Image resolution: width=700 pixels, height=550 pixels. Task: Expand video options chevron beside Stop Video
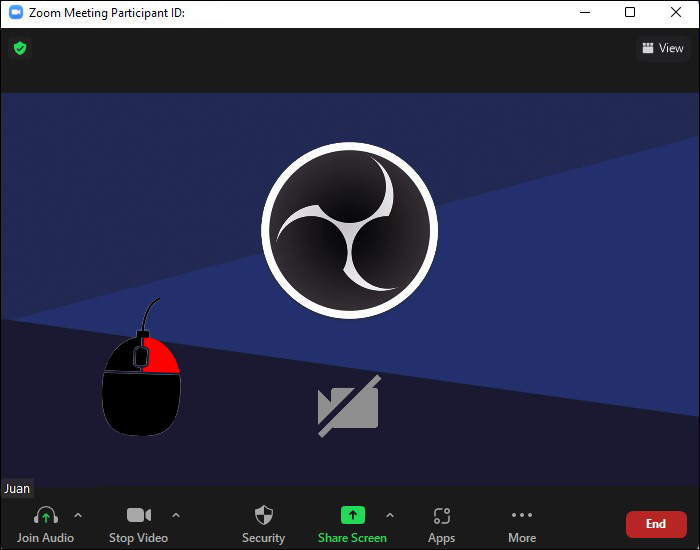176,515
